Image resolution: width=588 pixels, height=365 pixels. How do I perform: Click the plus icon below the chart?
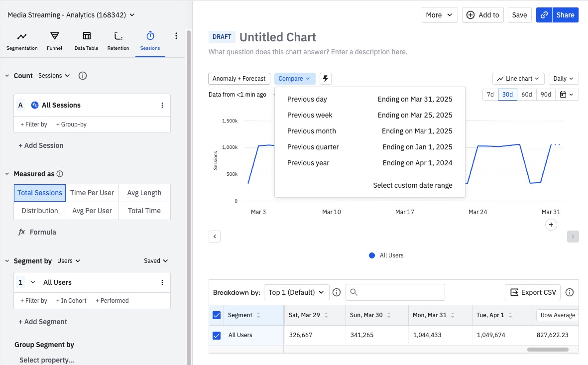tap(551, 225)
